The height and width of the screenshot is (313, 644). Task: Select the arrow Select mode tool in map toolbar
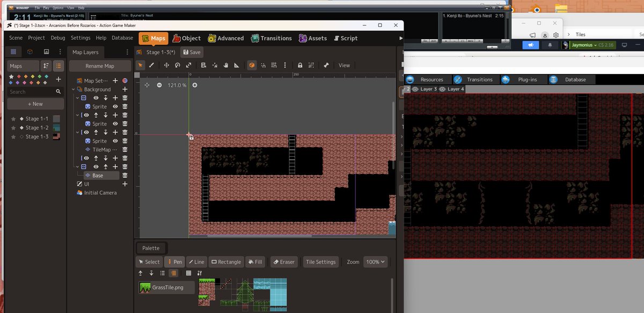point(141,65)
